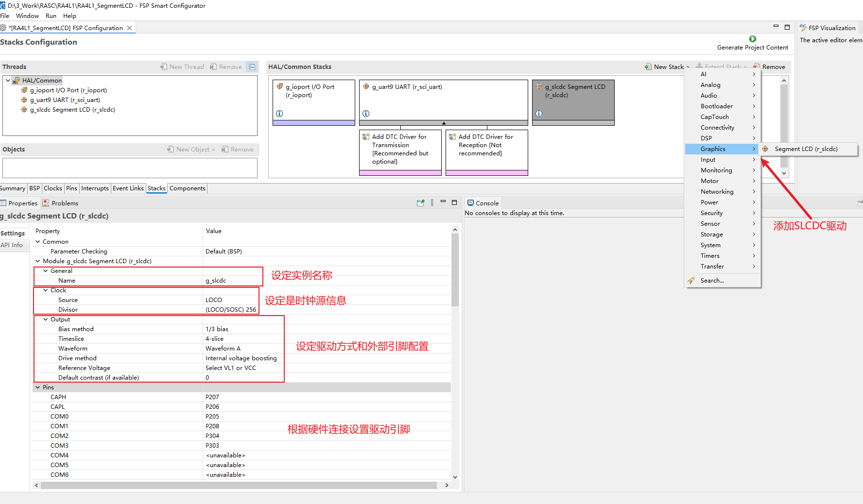
Task: Collapse the Module g_slcdc Segment LCD group
Action: click(37, 261)
